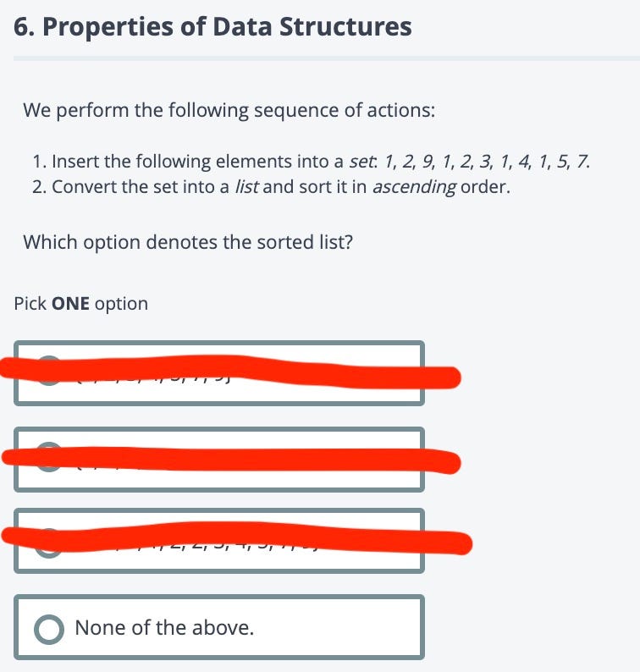Viewport: 640px width, 672px height.
Task: Click the italic word "ascending" in step 2
Action: pos(414,188)
